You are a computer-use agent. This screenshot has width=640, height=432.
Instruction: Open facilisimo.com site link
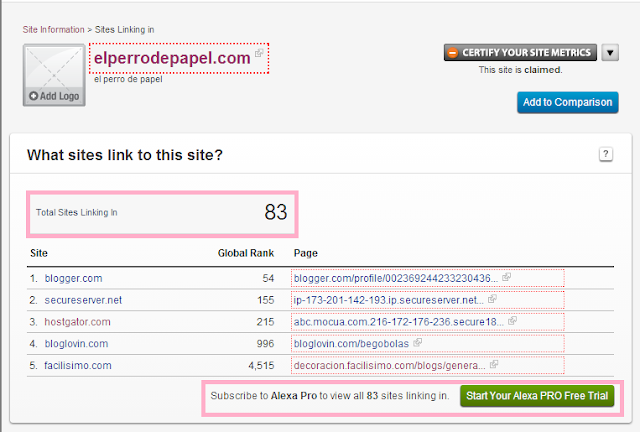pyautogui.click(x=78, y=365)
